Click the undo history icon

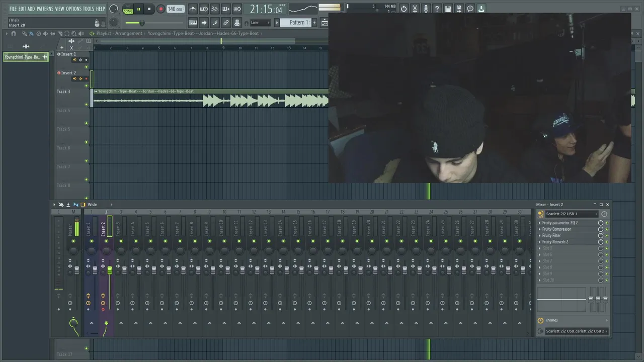click(404, 9)
